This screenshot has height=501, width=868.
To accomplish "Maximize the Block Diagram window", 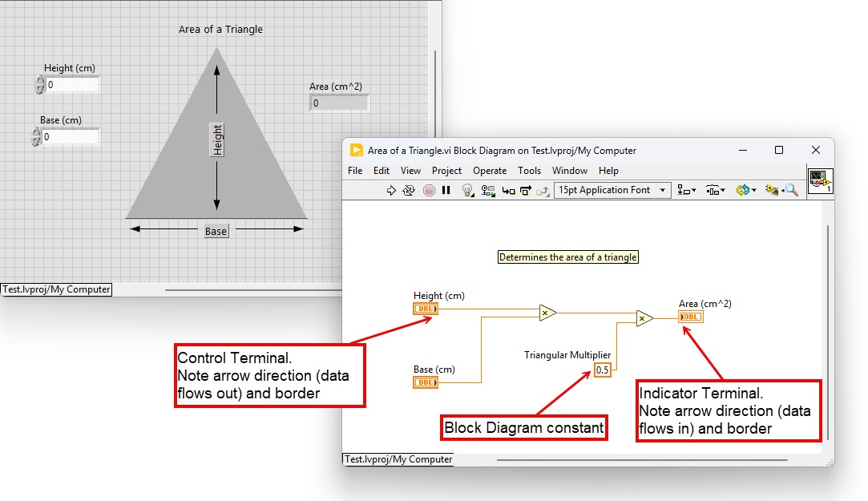I will point(779,150).
